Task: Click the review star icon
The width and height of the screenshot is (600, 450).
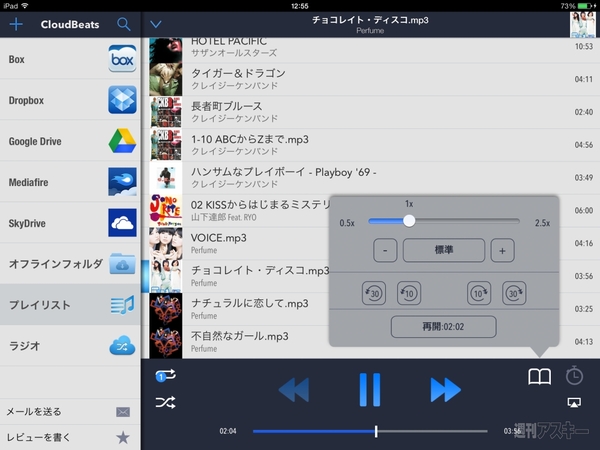Action: pyautogui.click(x=123, y=437)
